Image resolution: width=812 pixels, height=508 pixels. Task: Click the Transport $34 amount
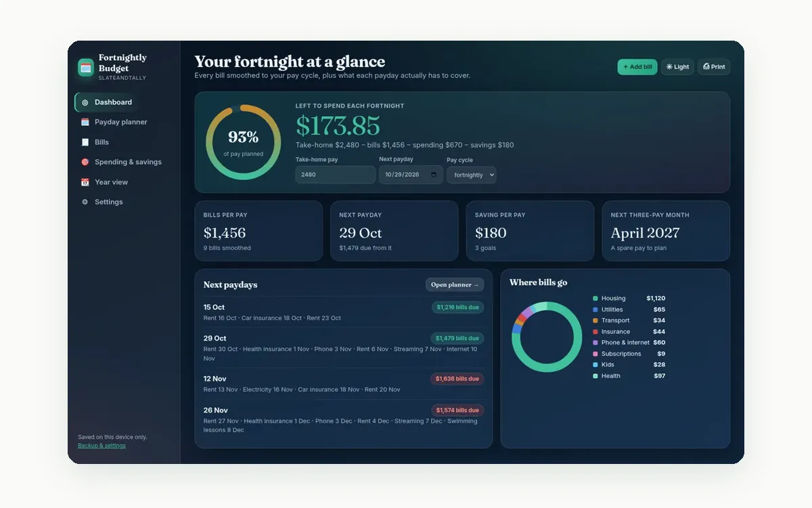[659, 320]
